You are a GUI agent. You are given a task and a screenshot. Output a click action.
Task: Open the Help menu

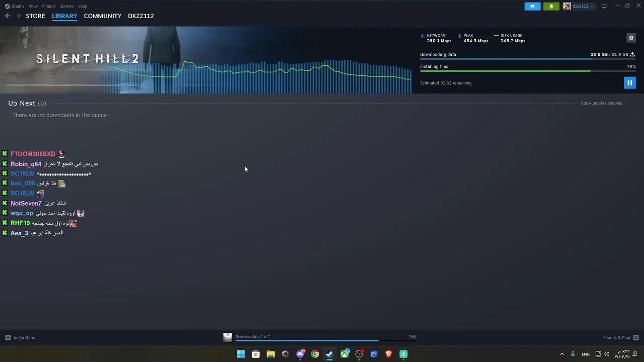click(x=83, y=6)
